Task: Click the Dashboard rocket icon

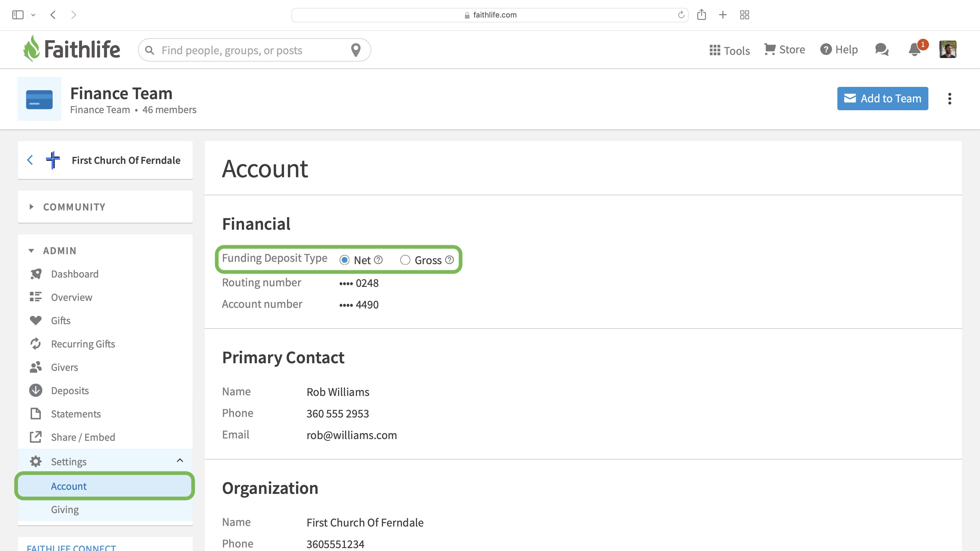Action: pyautogui.click(x=36, y=274)
